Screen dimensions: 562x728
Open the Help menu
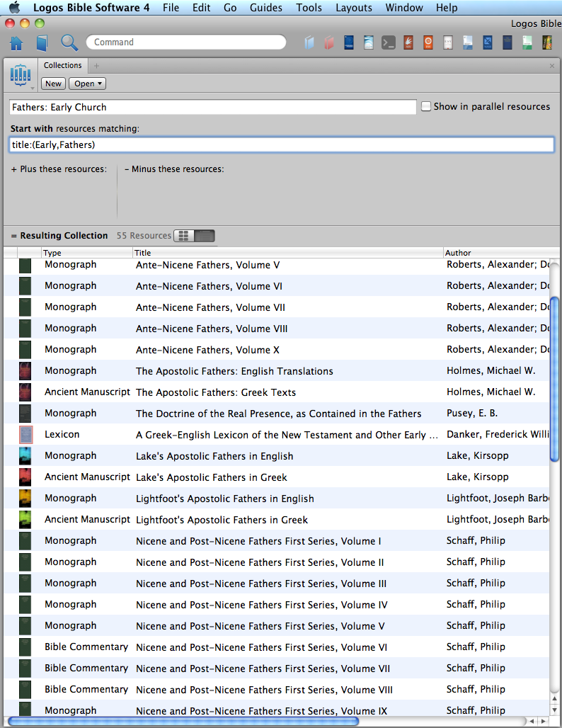(x=447, y=7)
